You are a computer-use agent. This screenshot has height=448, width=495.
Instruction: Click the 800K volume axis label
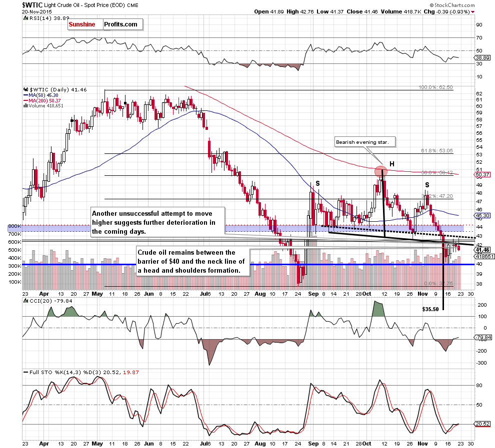14,226
